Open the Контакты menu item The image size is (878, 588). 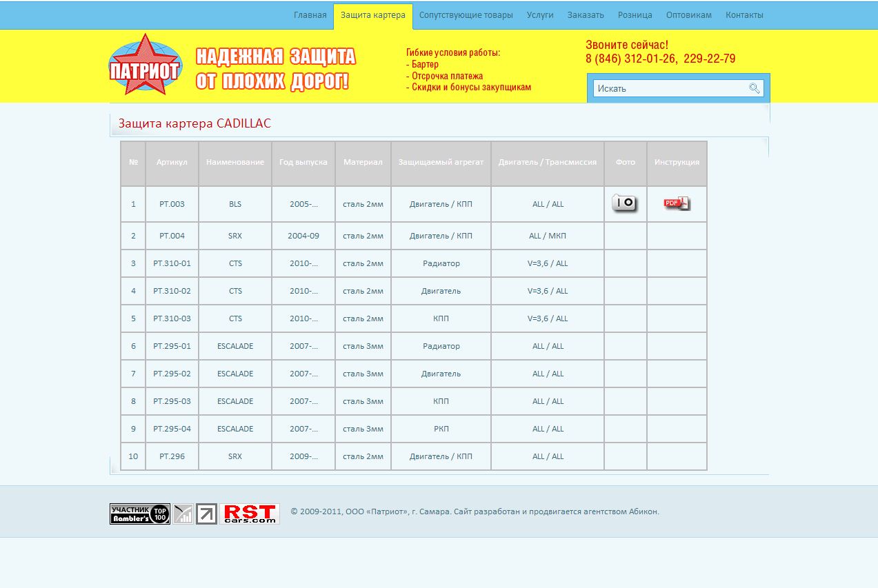[x=744, y=15]
